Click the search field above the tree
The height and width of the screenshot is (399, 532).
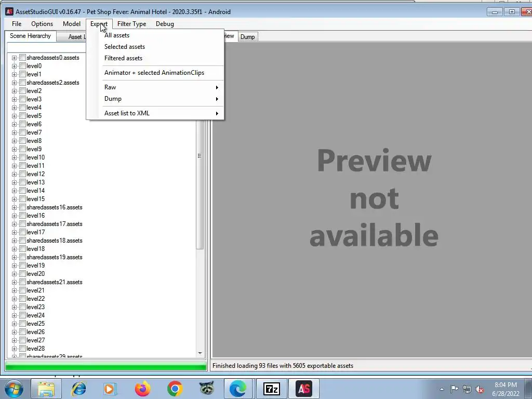[46, 47]
